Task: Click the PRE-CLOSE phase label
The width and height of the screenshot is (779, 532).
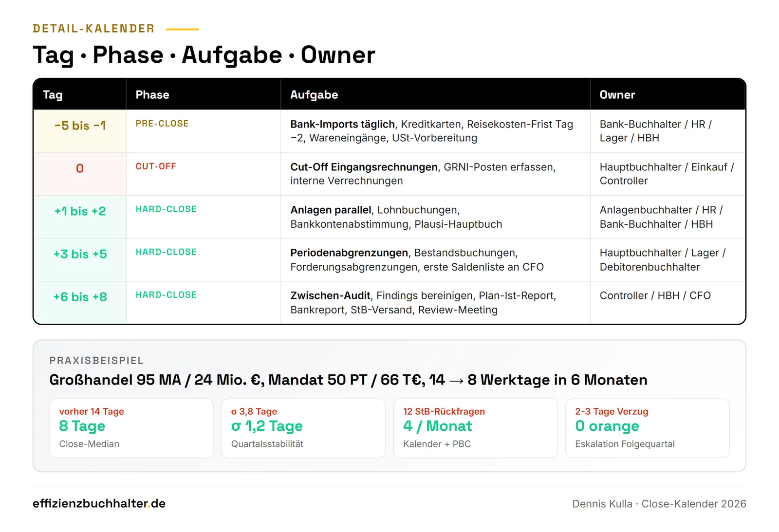Action: pos(162,124)
